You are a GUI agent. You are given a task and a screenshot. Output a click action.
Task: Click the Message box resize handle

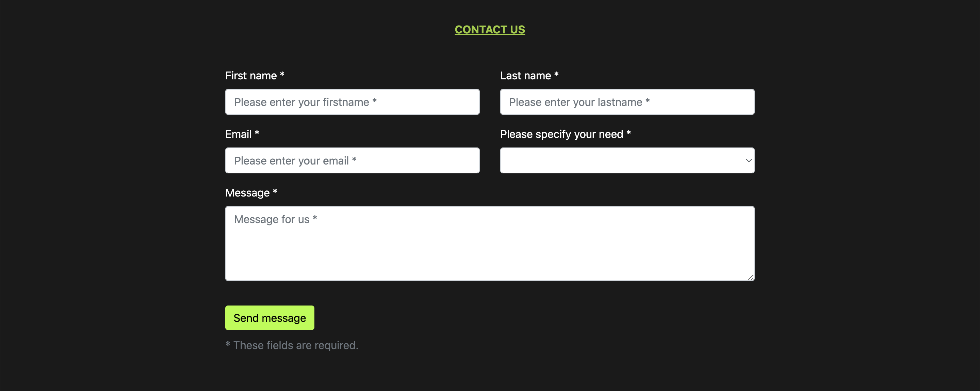coord(751,277)
